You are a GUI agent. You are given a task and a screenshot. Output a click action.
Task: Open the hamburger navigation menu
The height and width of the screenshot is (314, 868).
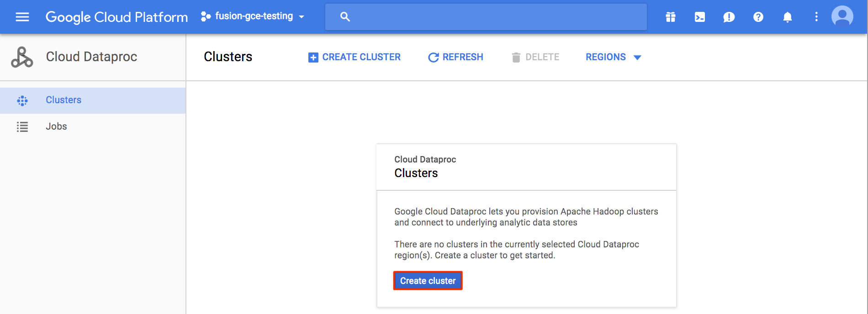pyautogui.click(x=22, y=17)
